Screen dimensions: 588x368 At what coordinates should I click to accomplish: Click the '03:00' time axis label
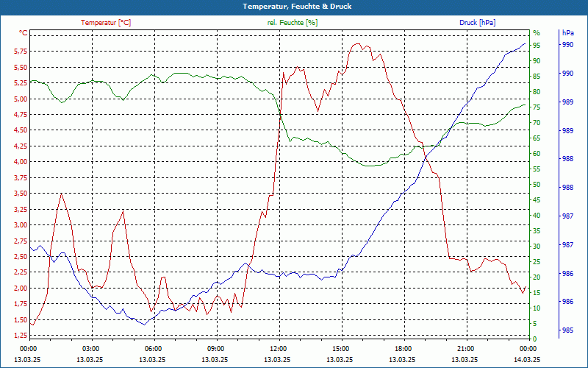(x=90, y=349)
